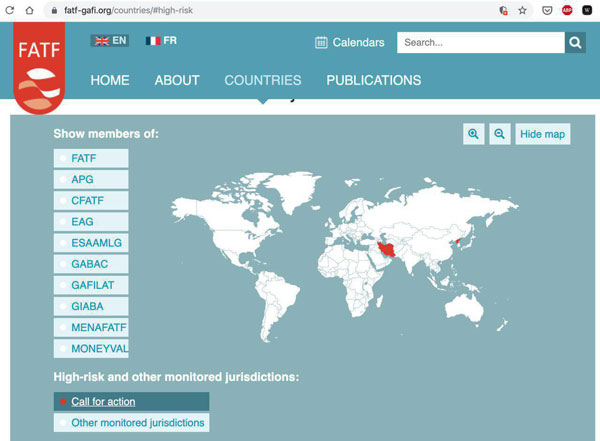The image size is (600, 441).
Task: Select the CFATF members option
Action: click(x=91, y=201)
